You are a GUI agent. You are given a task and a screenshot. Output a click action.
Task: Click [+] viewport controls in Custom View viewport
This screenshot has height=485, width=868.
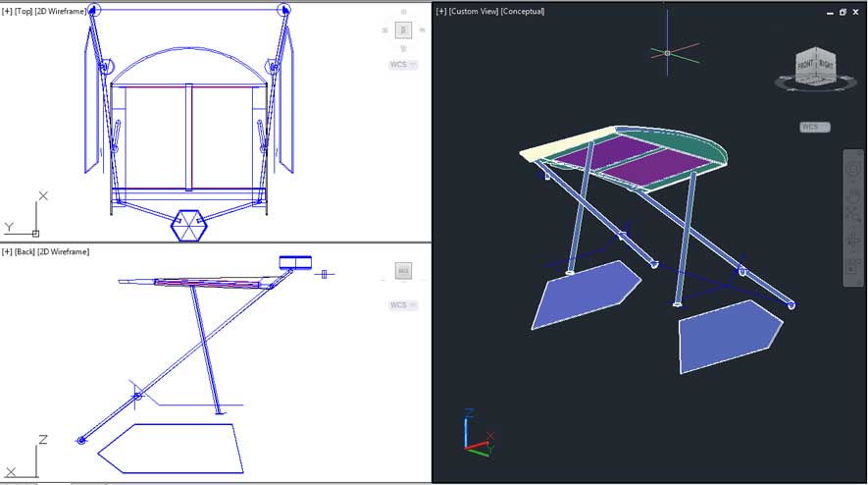441,12
